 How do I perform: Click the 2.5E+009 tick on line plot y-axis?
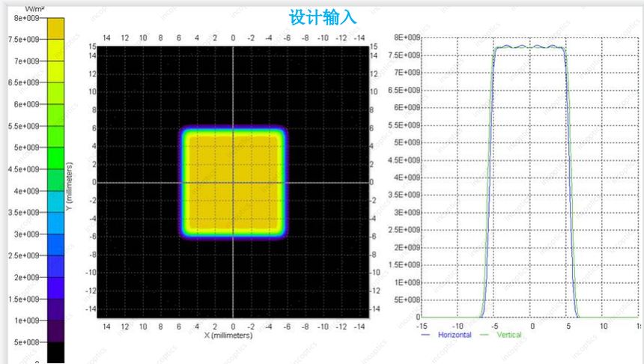[x=405, y=230]
